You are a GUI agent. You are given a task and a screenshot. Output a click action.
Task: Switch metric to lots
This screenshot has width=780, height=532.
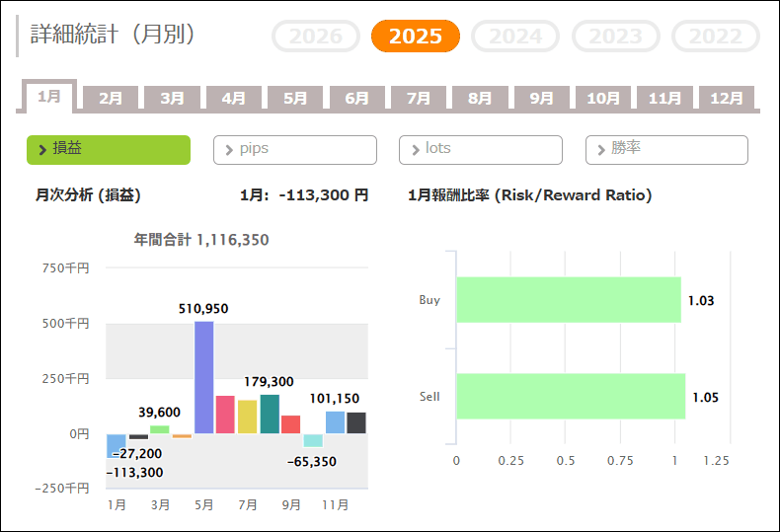pos(480,149)
